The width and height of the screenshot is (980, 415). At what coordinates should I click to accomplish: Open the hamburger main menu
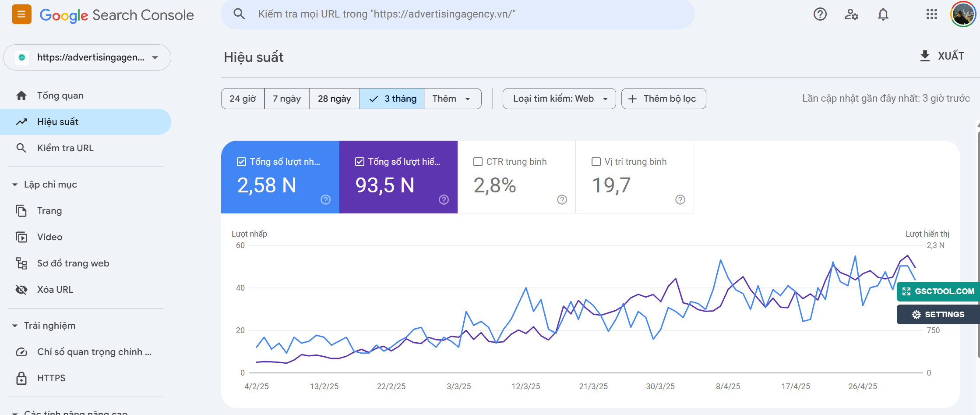[21, 14]
